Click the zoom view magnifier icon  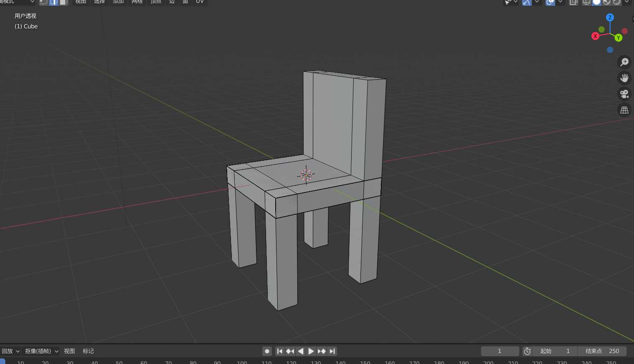(624, 62)
